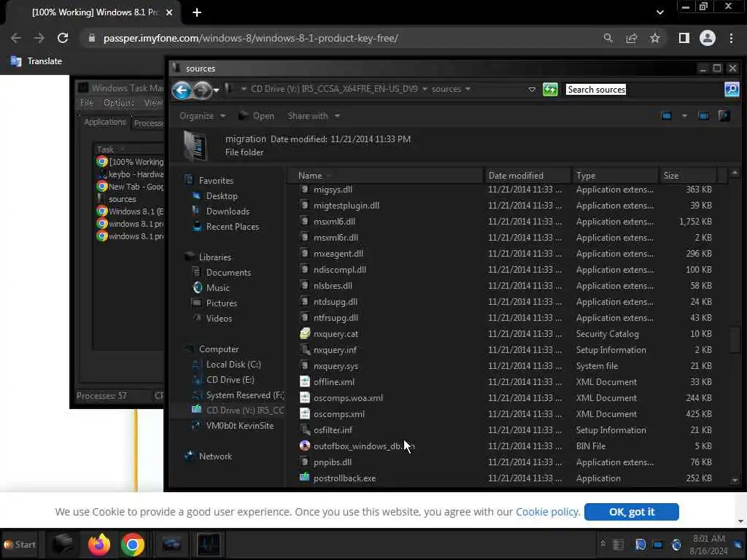This screenshot has width=747, height=560.
Task: Select outofbox_windows_db.bin file icon
Action: tap(305, 446)
